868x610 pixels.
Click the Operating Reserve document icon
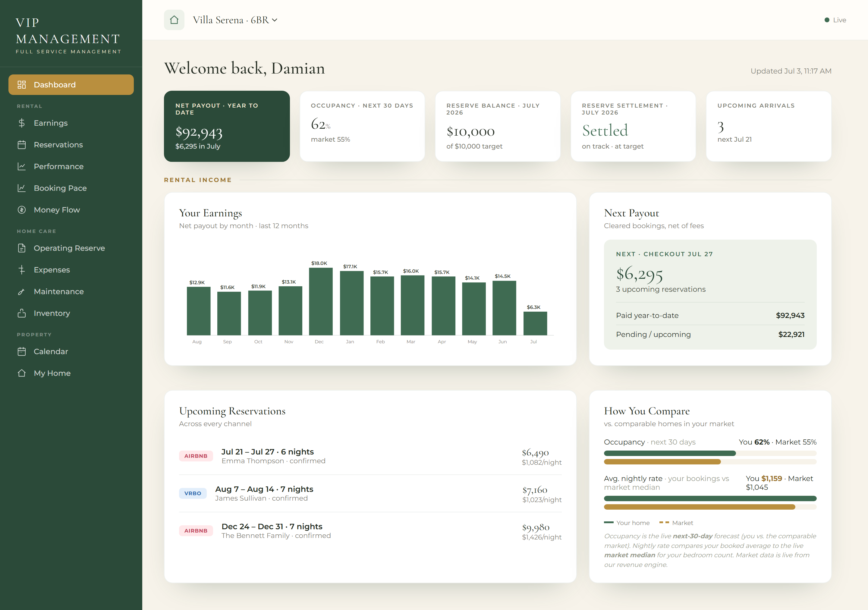tap(21, 248)
